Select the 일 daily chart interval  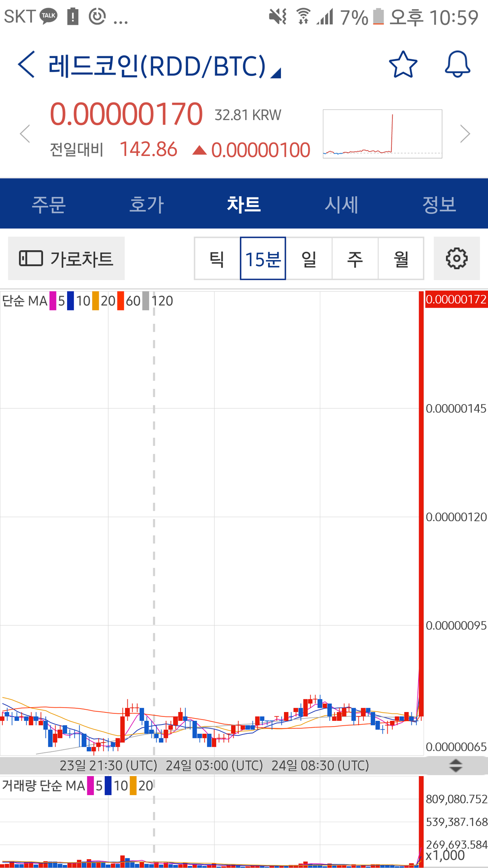309,259
